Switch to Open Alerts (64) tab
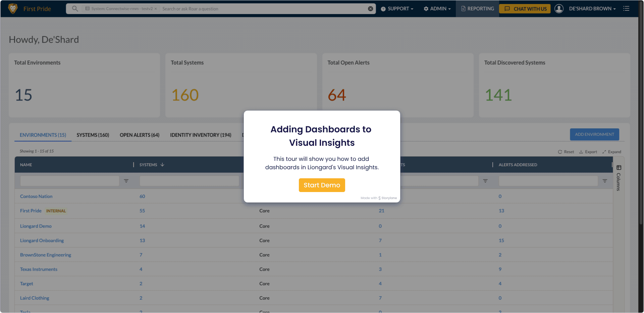This screenshot has width=644, height=313. [x=140, y=135]
